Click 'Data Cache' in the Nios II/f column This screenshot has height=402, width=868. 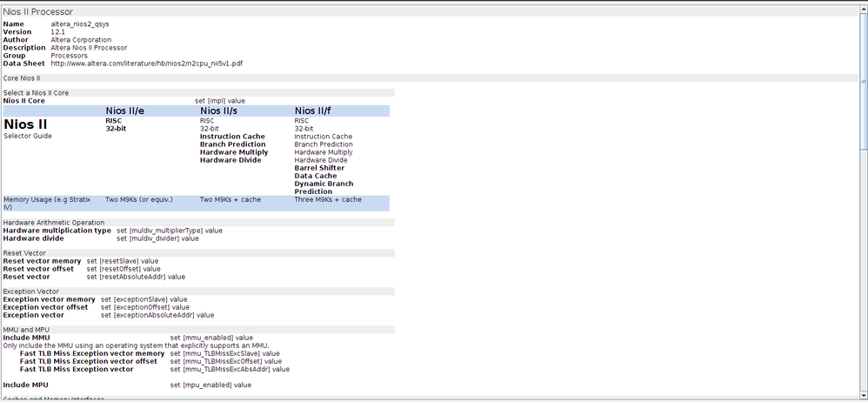pos(316,176)
